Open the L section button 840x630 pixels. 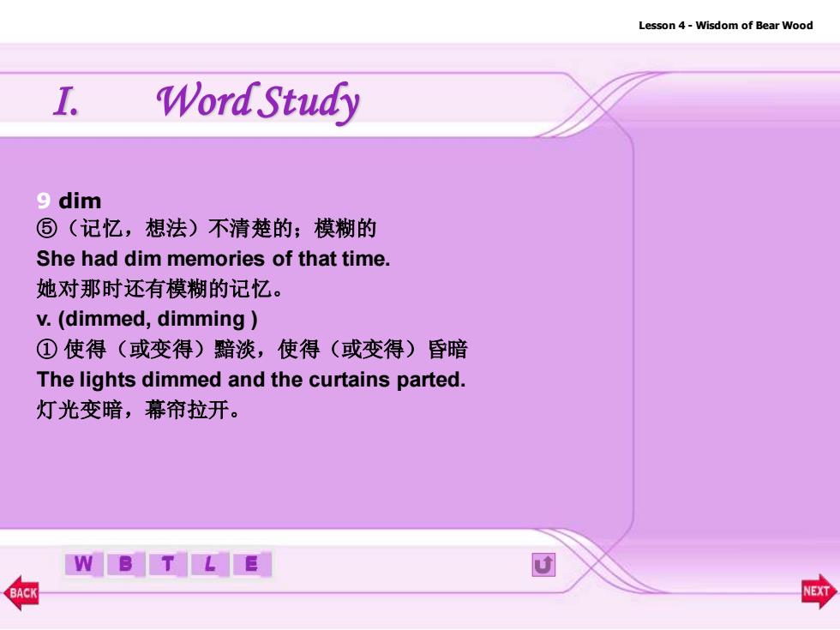tap(209, 564)
